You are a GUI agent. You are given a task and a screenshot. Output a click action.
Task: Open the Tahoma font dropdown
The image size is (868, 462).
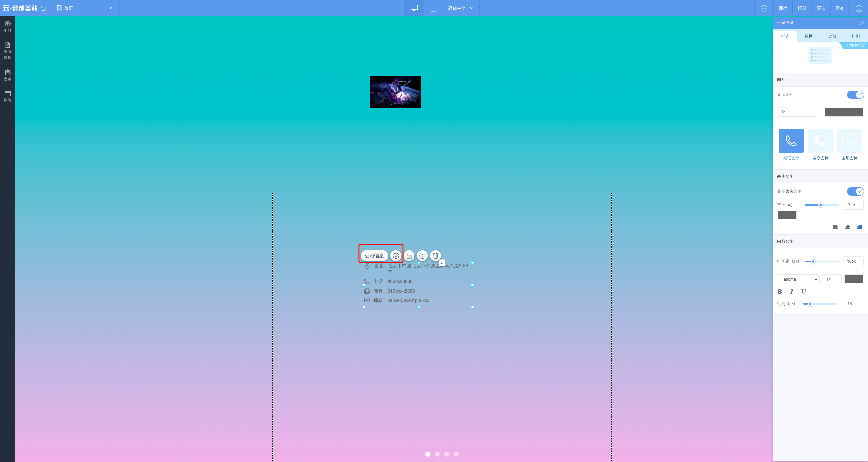pyautogui.click(x=798, y=279)
